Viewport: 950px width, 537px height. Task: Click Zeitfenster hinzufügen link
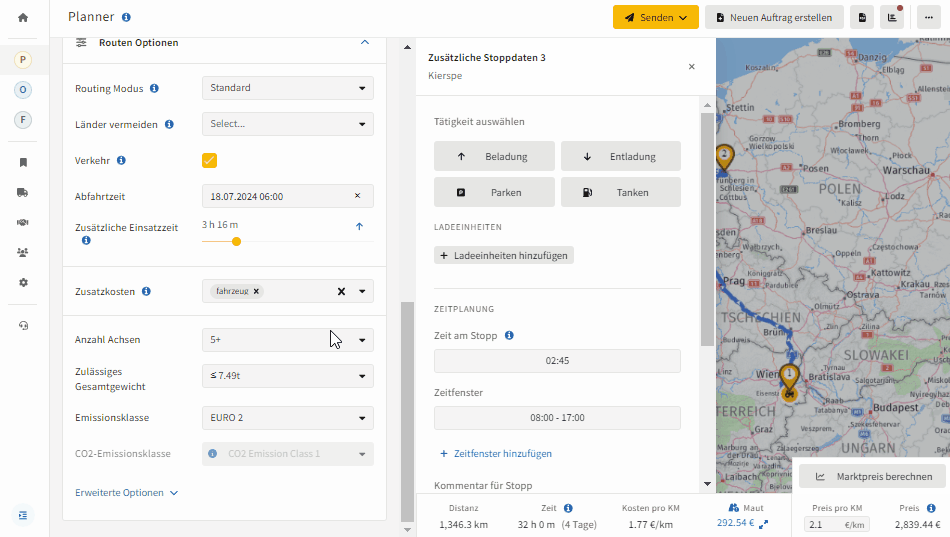[x=496, y=453]
